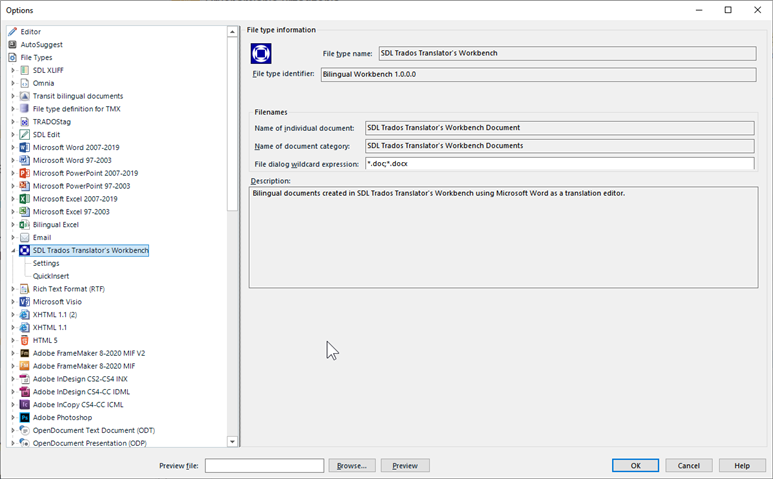773x479 pixels.
Task: Click the Cancel button
Action: pyautogui.click(x=689, y=466)
